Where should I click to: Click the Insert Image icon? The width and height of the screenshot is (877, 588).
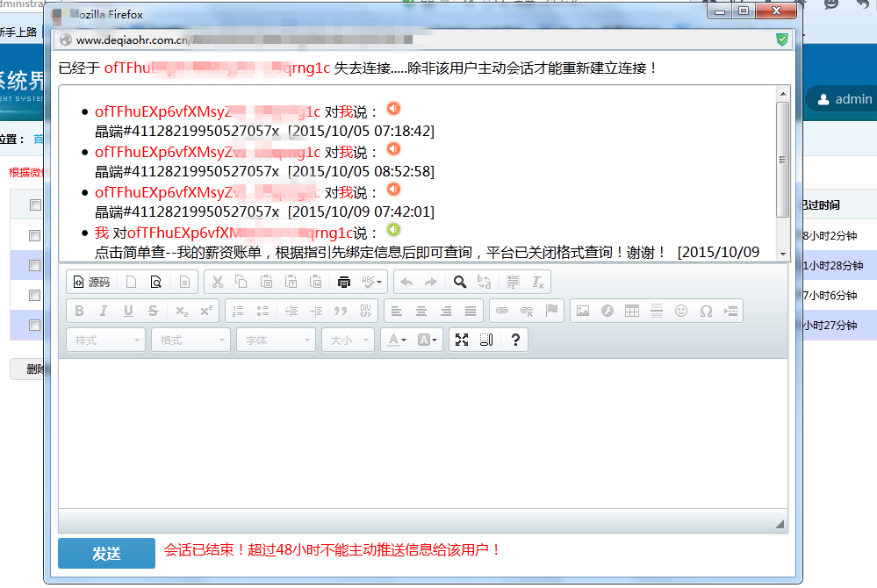(x=583, y=312)
